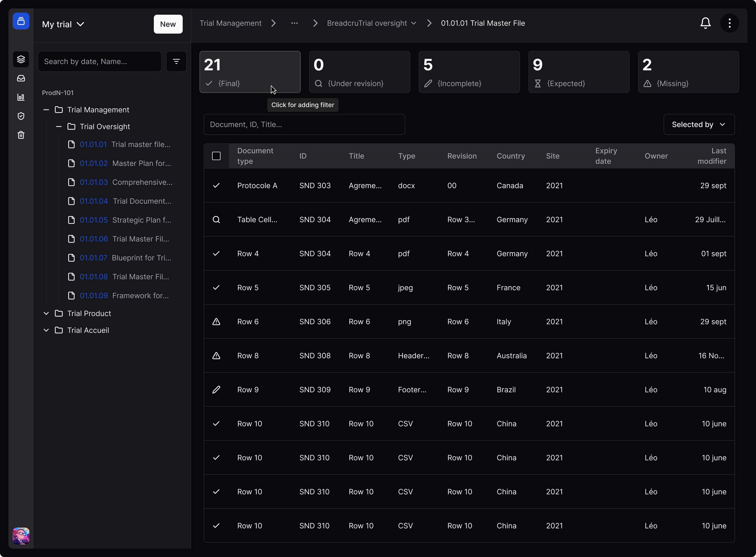
Task: Open the inbox tray sidebar icon
Action: coord(21,78)
